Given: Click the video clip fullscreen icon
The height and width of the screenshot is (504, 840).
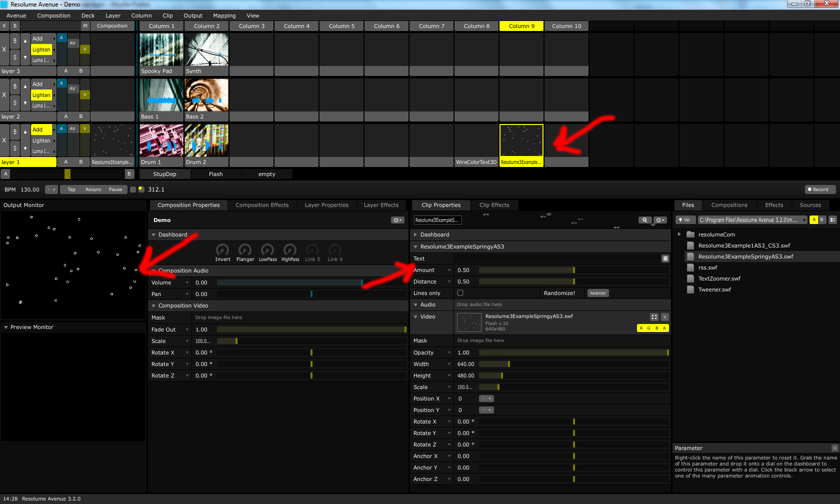Looking at the screenshot, I should (x=654, y=317).
